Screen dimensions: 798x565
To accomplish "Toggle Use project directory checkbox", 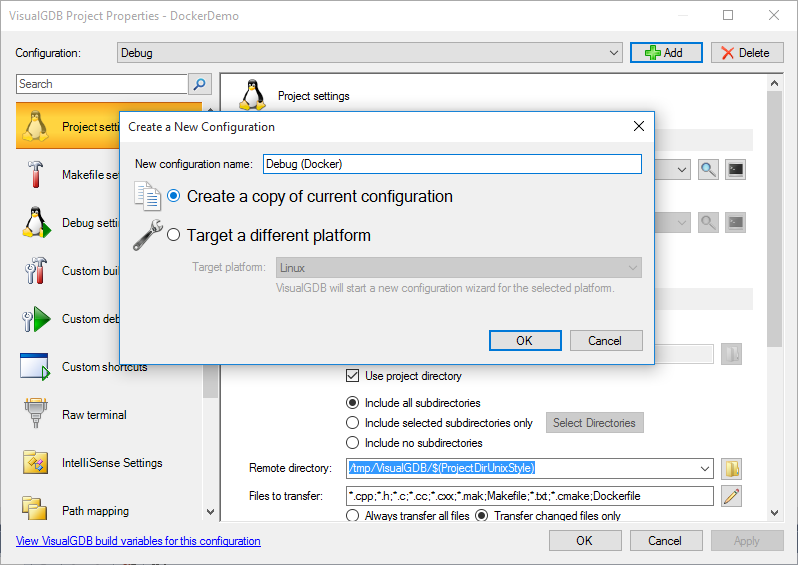I will pos(352,376).
